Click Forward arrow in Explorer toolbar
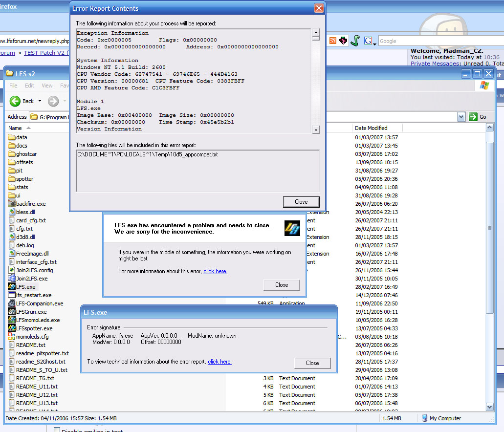Screen dimensions: 504x432 [x=53, y=101]
